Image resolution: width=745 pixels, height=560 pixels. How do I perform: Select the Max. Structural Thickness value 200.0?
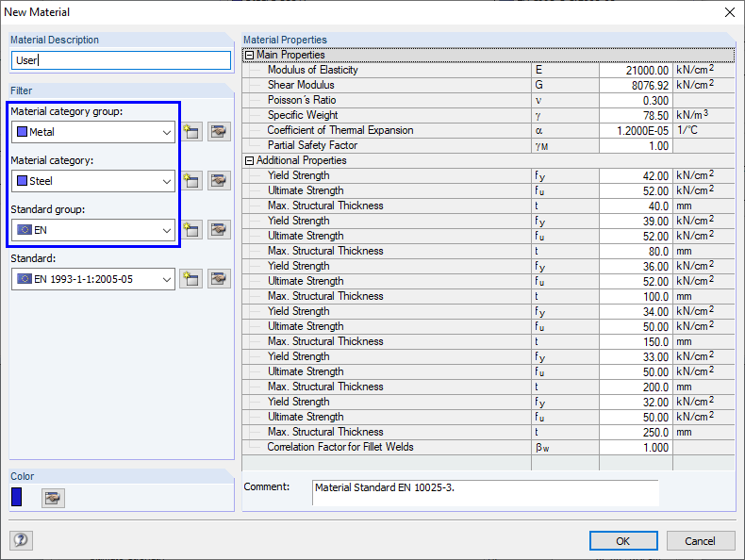636,387
